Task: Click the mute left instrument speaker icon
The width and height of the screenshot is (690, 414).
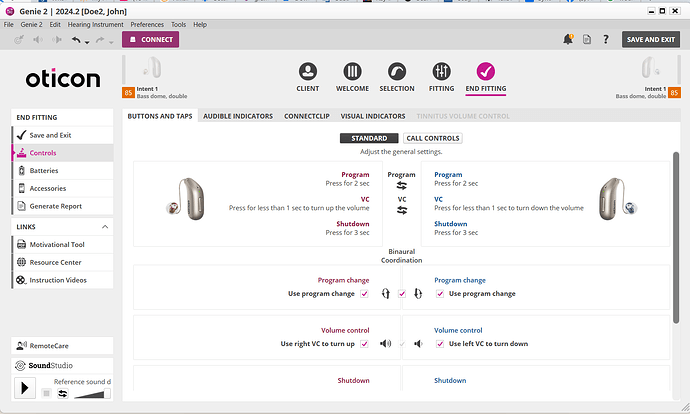Action: click(38, 40)
